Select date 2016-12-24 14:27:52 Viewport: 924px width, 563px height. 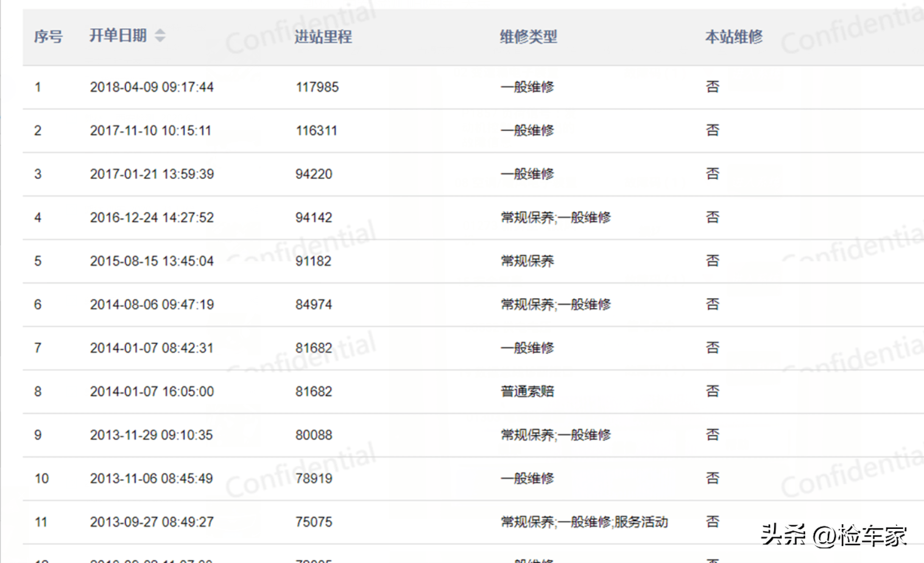(x=152, y=217)
